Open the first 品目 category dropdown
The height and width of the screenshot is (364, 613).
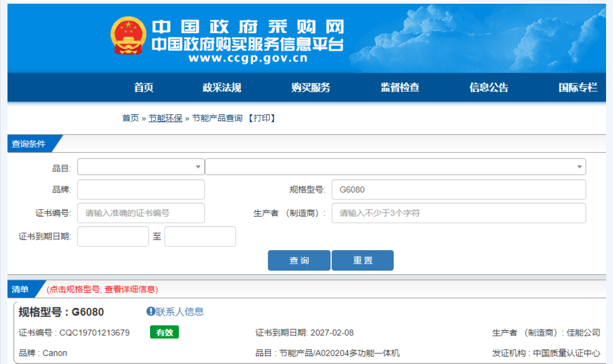pyautogui.click(x=141, y=167)
